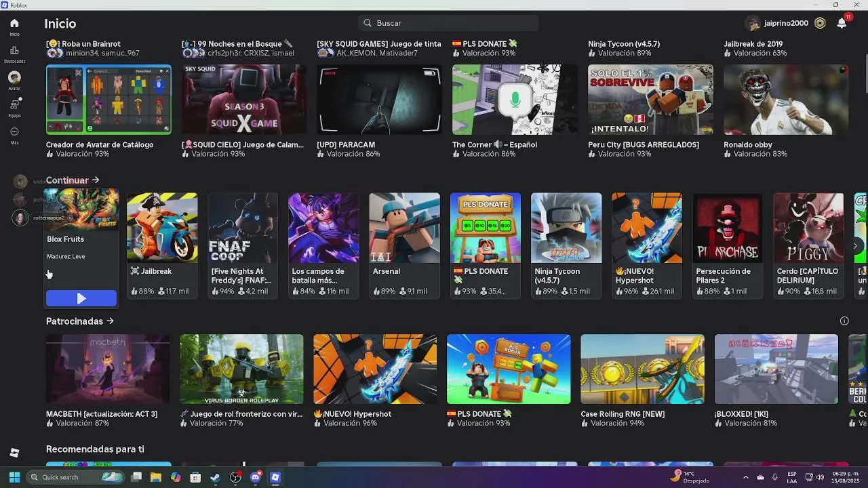This screenshot has height=488, width=868.
Task: Open friend rottenavoca2 avatar
Action: 20,218
